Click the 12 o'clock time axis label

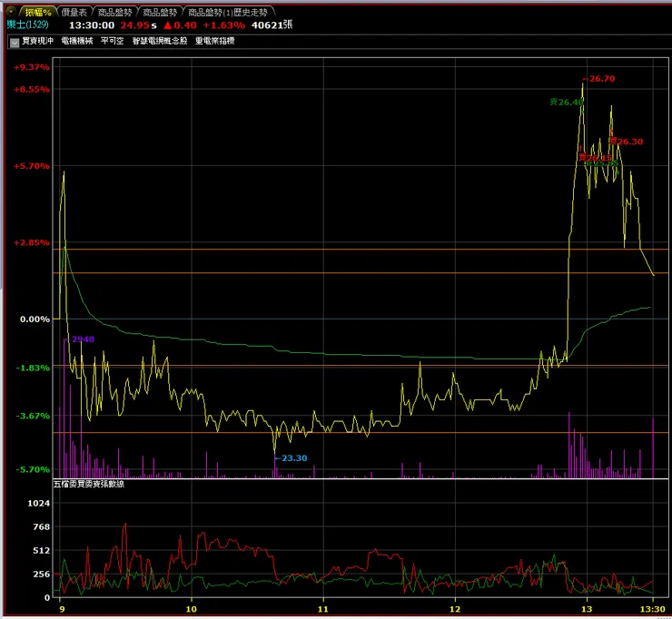[455, 609]
